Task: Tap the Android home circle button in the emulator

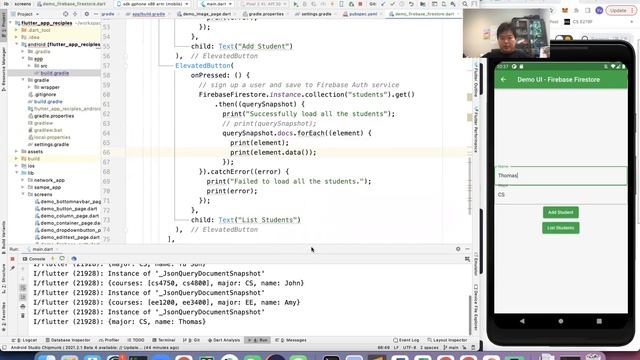Action: (x=561, y=321)
